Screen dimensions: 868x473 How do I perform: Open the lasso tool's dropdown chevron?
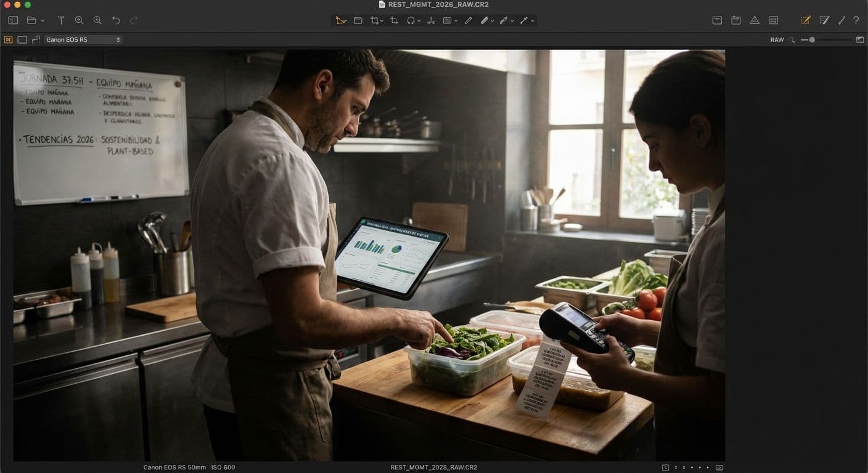pos(419,21)
